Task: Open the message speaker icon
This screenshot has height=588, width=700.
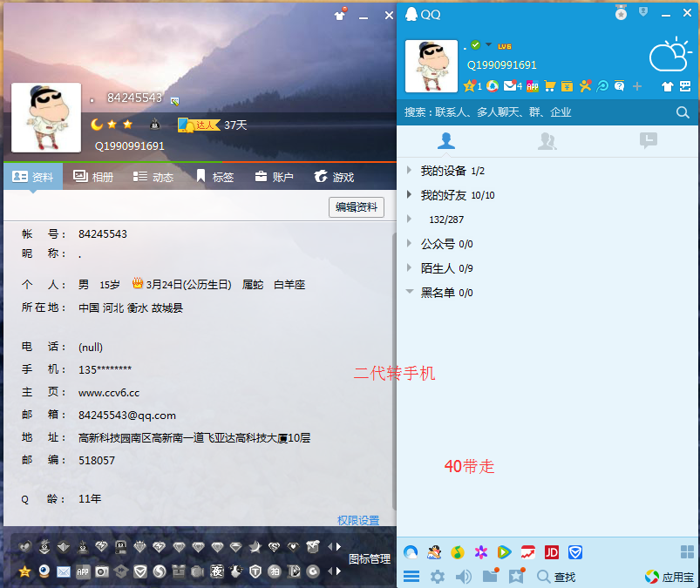Action: point(464,577)
